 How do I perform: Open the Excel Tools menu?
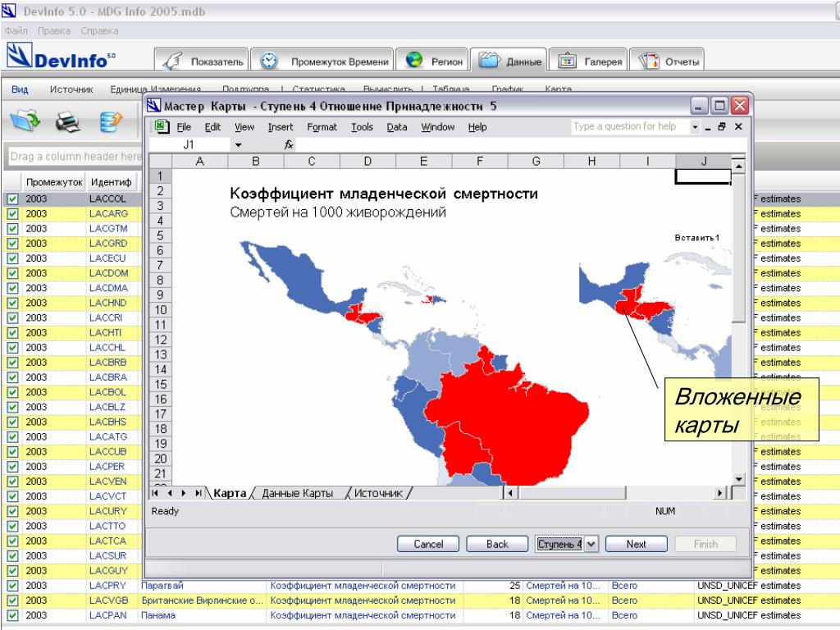click(x=362, y=127)
